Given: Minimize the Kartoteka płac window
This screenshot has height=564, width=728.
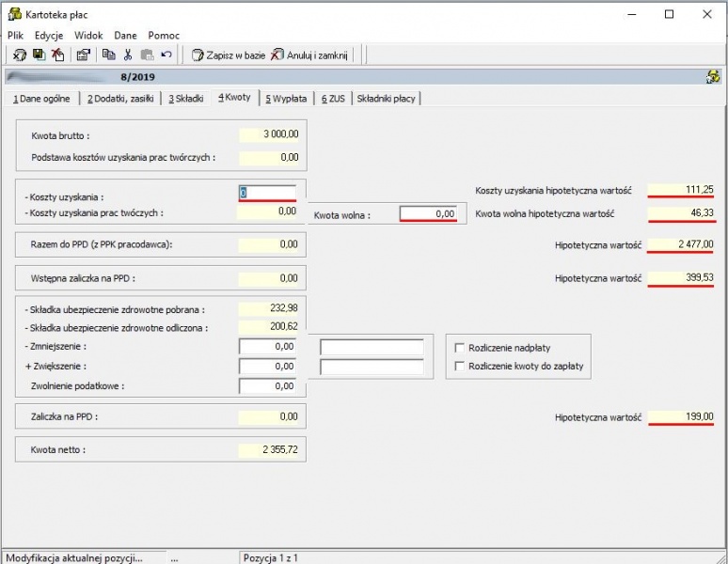Looking at the screenshot, I should coord(632,14).
